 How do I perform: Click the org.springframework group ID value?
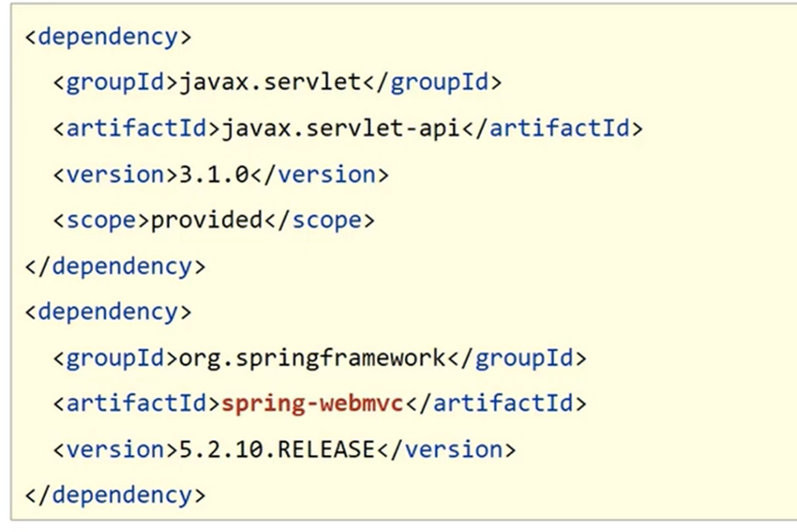pyautogui.click(x=312, y=358)
